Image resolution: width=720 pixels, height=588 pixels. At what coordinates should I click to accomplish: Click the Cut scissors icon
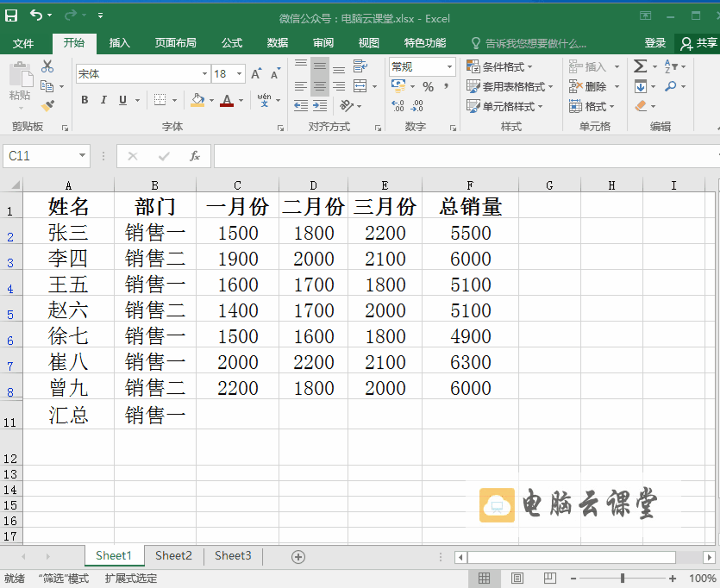click(x=47, y=66)
